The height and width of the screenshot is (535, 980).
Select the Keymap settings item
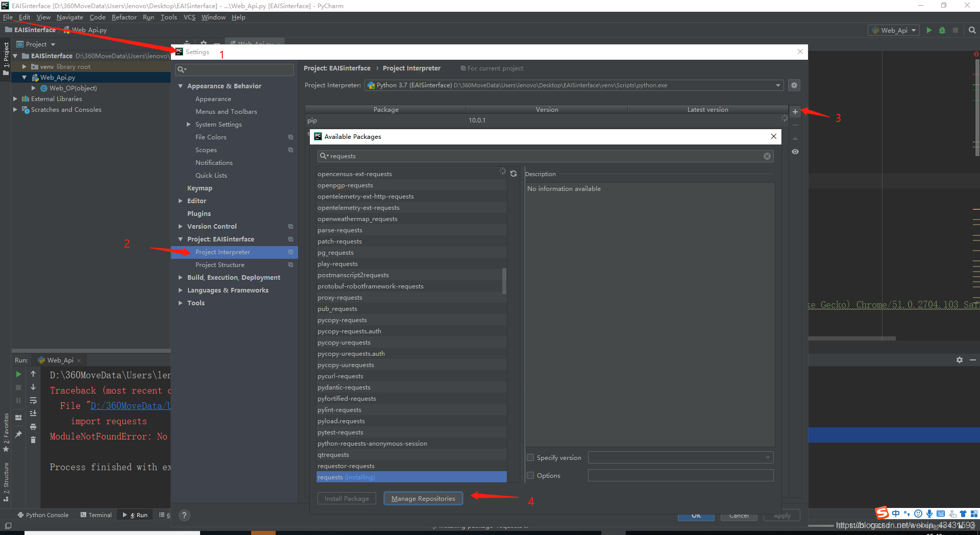pyautogui.click(x=200, y=188)
